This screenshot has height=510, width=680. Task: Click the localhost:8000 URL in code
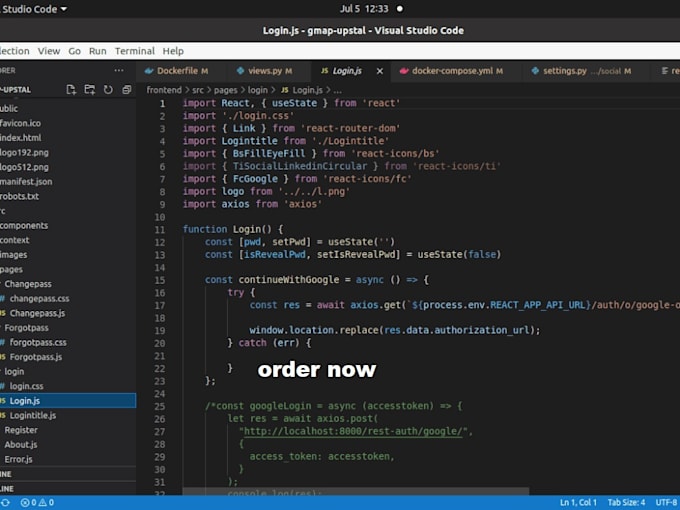(353, 432)
